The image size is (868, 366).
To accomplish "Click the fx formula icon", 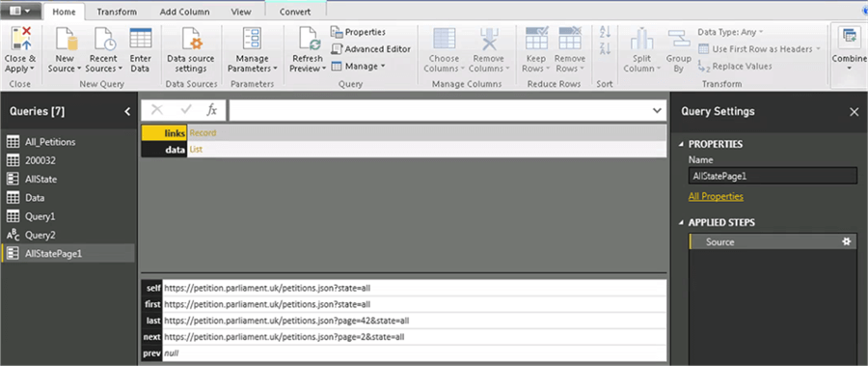I will pyautogui.click(x=211, y=110).
